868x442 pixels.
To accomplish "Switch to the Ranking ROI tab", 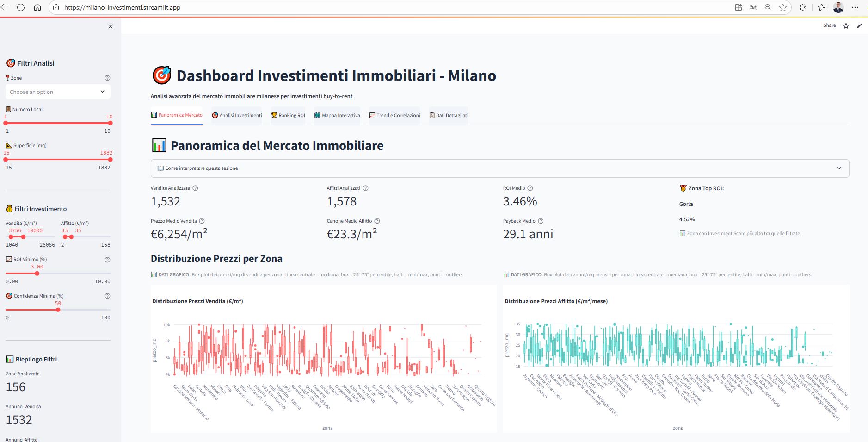I will 289,115.
